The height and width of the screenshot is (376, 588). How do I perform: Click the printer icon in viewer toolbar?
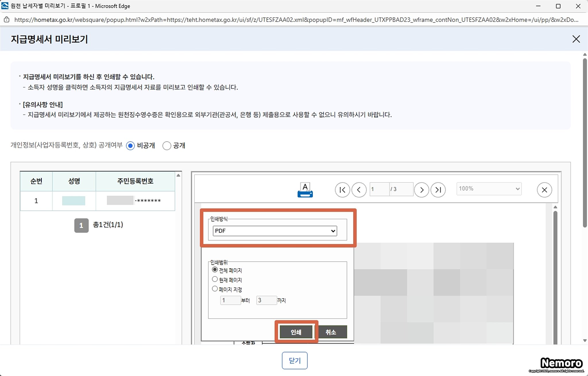pyautogui.click(x=305, y=190)
